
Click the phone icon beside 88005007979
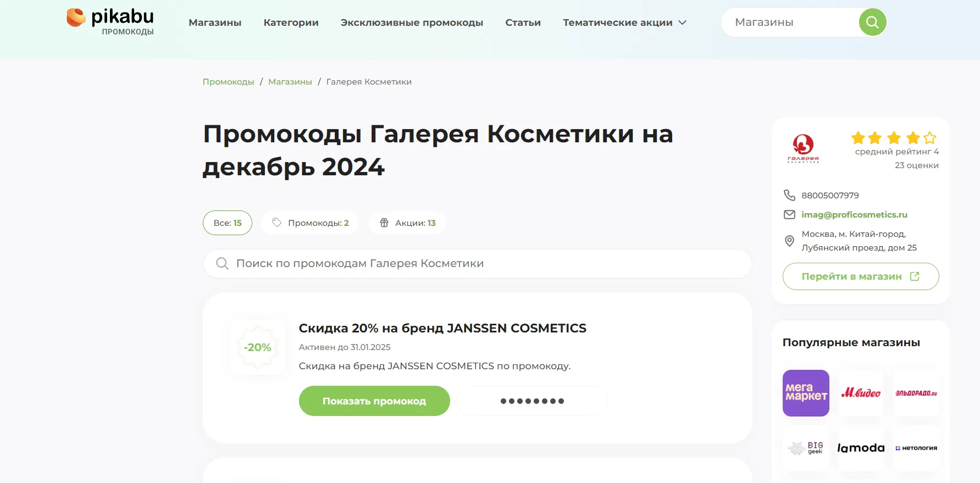[x=789, y=195]
